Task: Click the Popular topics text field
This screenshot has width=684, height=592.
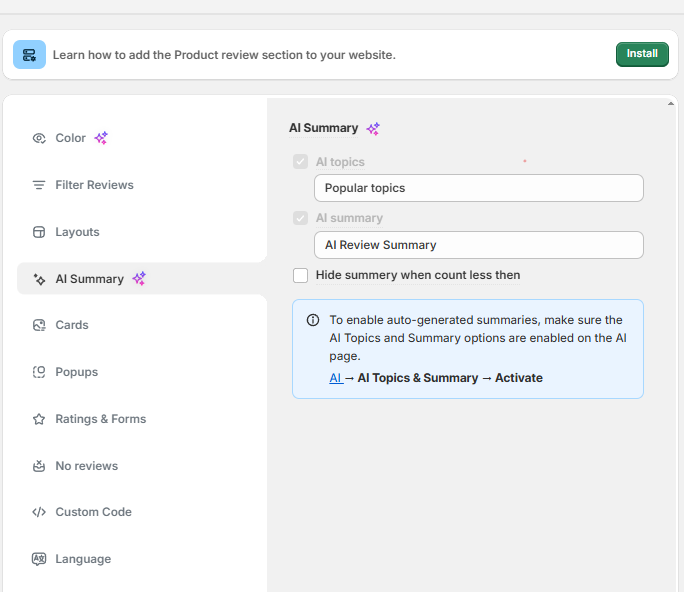Action: click(x=478, y=188)
